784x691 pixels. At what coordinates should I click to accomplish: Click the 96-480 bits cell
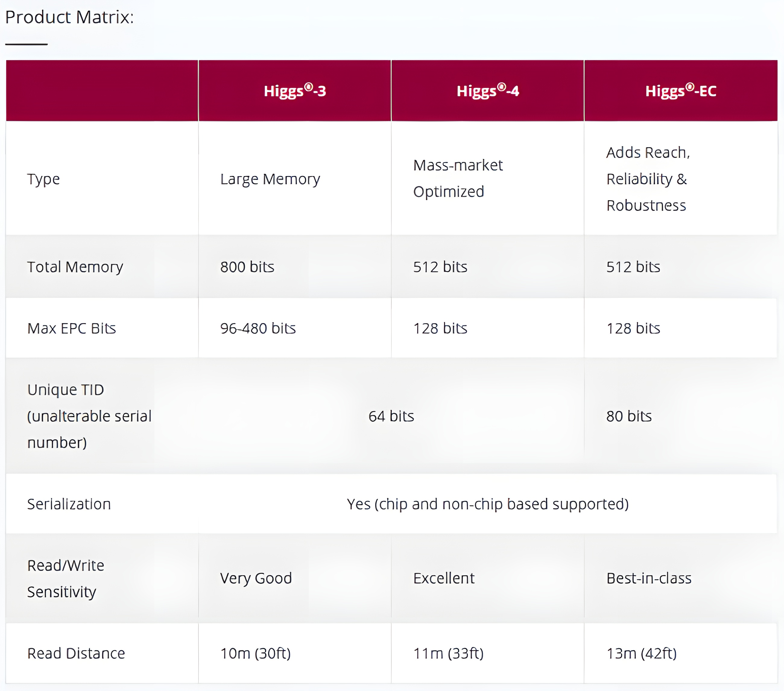pos(258,328)
